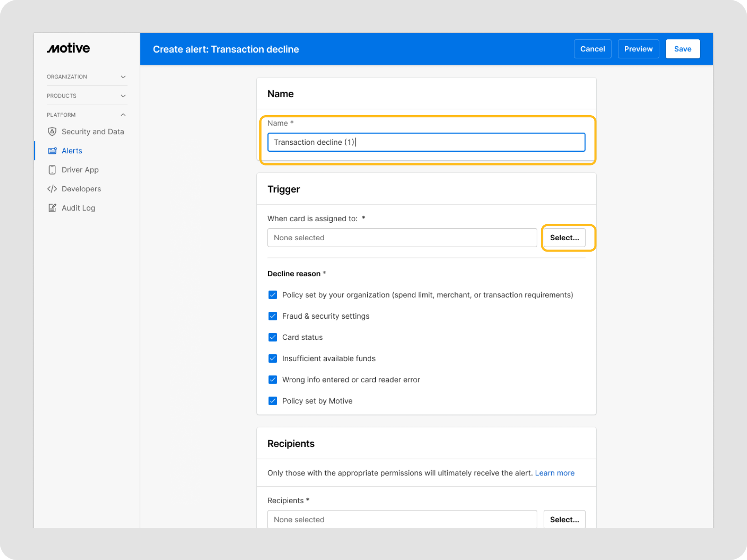The image size is (747, 560).
Task: Click the Developers code brackets icon
Action: tap(52, 188)
